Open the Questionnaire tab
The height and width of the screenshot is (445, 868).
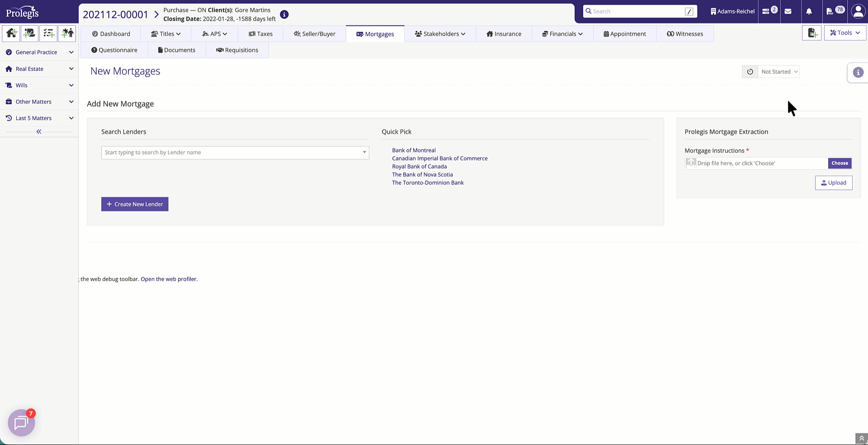pos(114,50)
